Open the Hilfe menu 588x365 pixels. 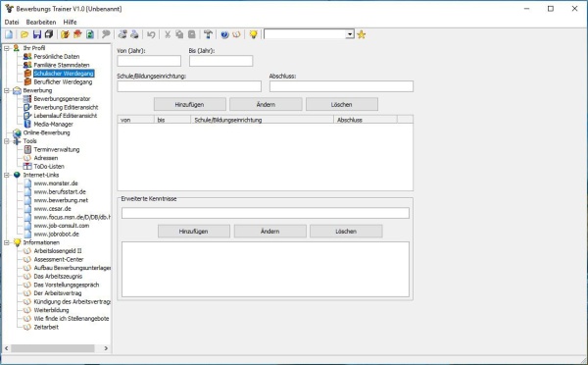tap(70, 23)
